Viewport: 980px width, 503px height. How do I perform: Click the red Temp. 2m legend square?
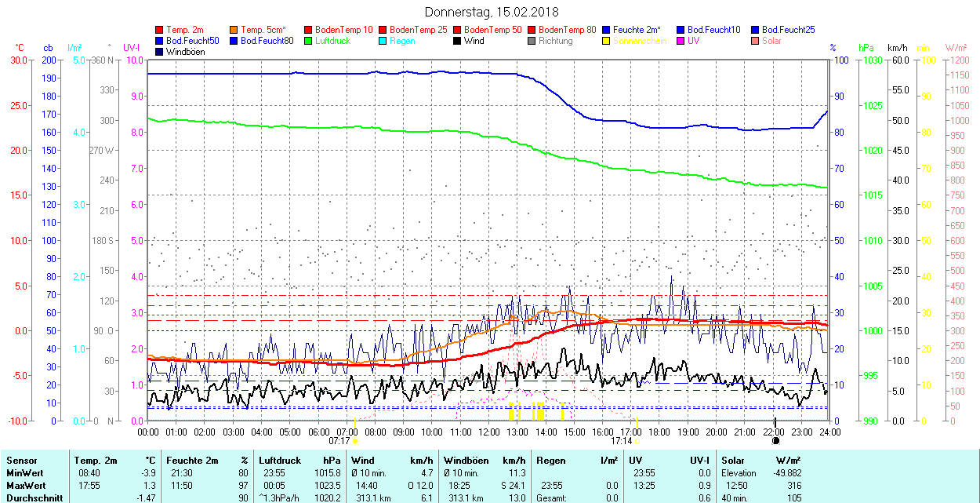[x=160, y=30]
